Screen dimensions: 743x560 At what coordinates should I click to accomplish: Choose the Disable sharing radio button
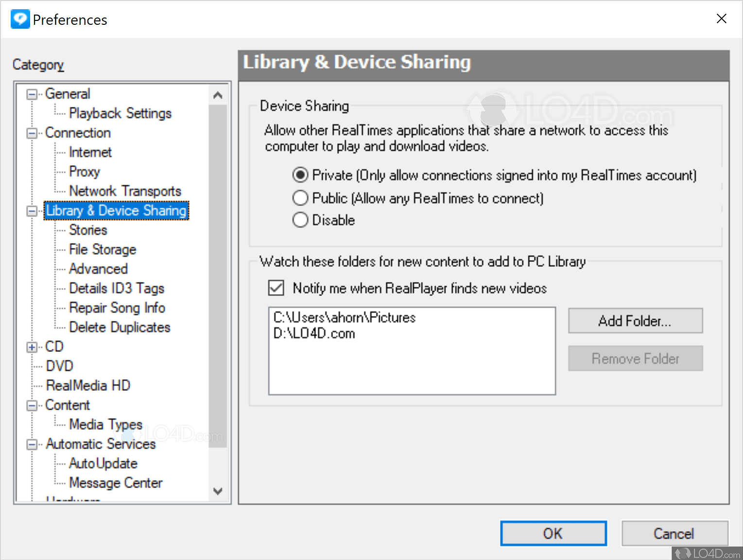pos(300,220)
